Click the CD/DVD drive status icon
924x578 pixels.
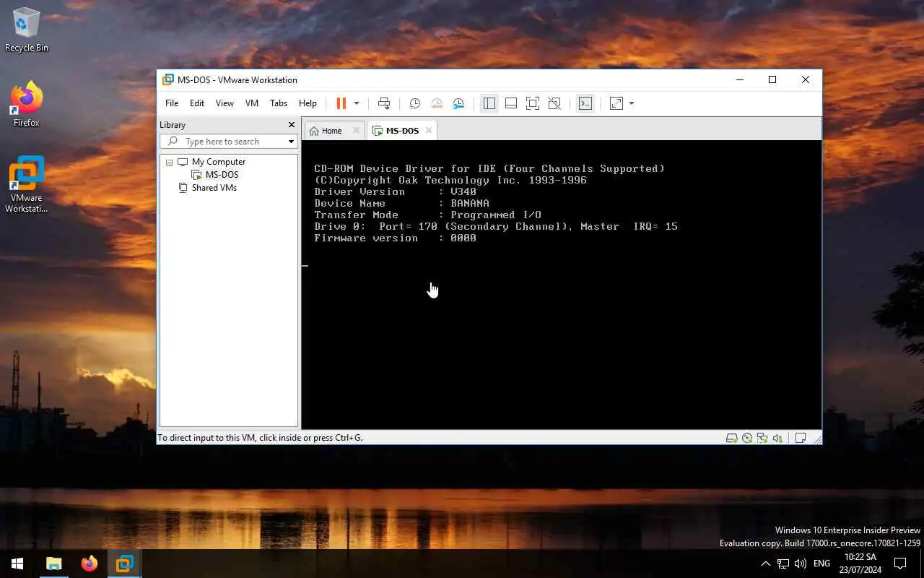[747, 438]
